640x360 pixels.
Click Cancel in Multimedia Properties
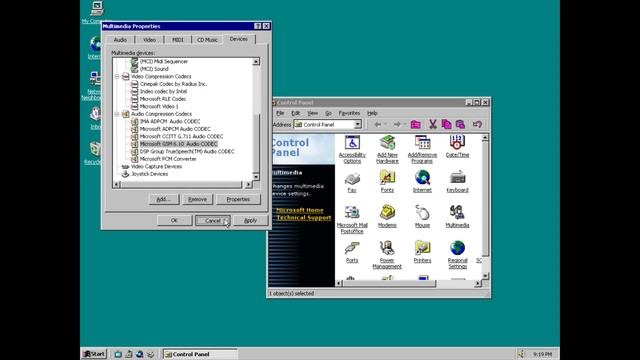click(x=213, y=220)
